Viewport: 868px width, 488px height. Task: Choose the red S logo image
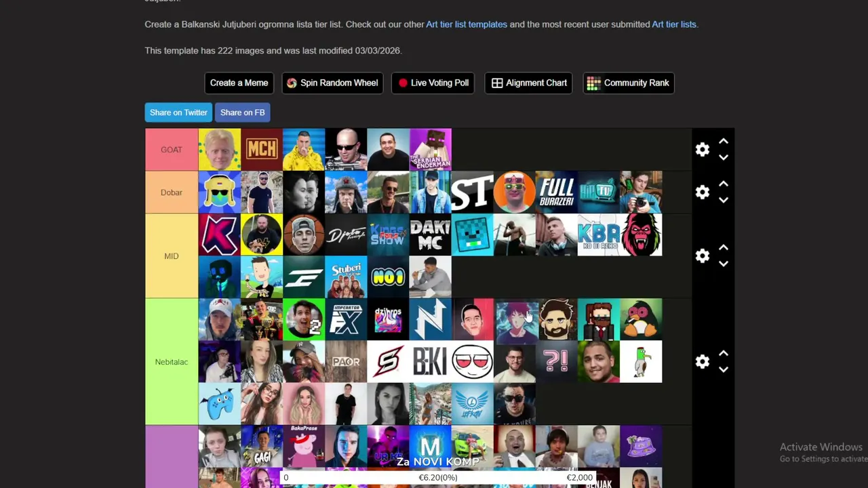point(388,362)
